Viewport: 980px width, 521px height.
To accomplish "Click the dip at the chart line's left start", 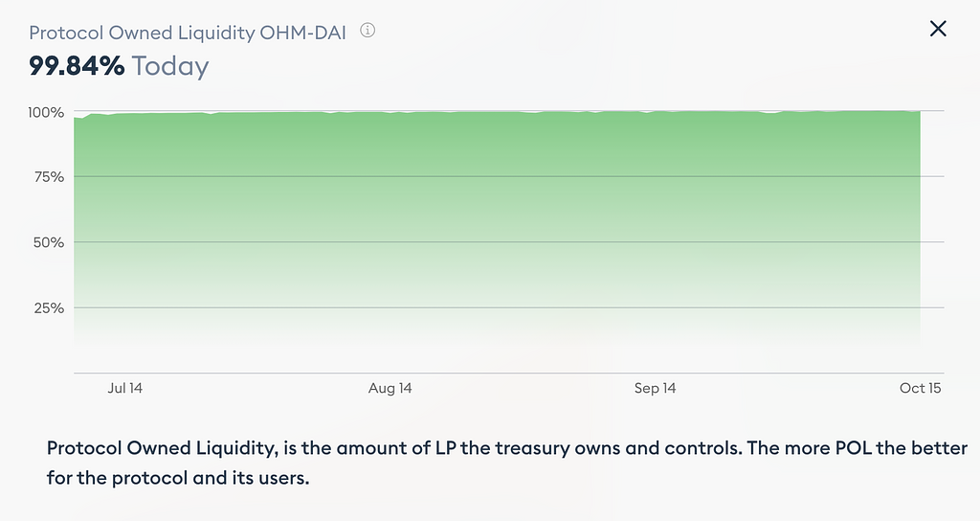I will (x=80, y=118).
